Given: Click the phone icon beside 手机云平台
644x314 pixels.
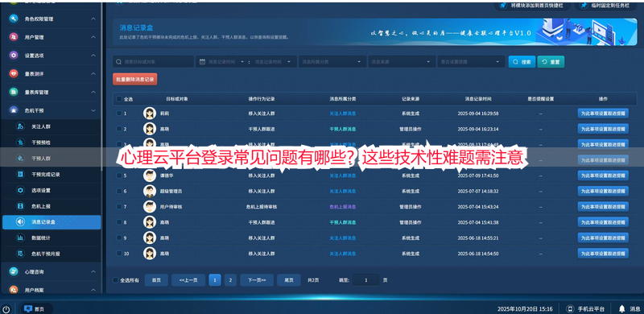Looking at the screenshot, I should pyautogui.click(x=570, y=308).
